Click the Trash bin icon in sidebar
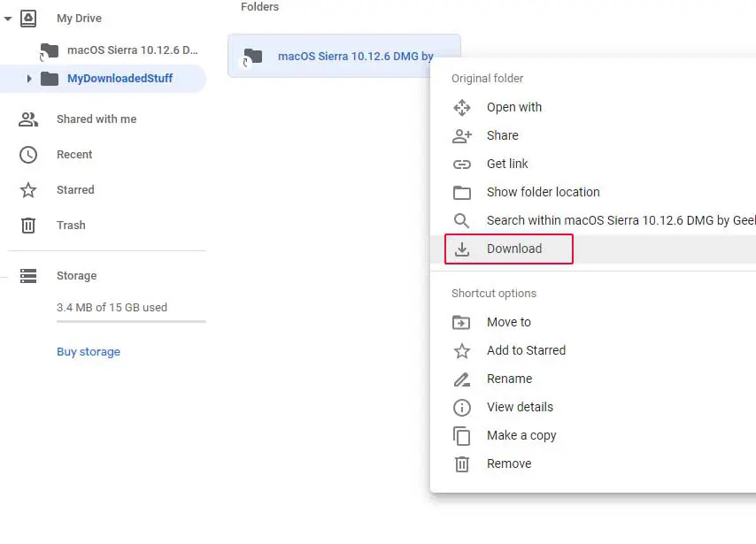 tap(28, 225)
